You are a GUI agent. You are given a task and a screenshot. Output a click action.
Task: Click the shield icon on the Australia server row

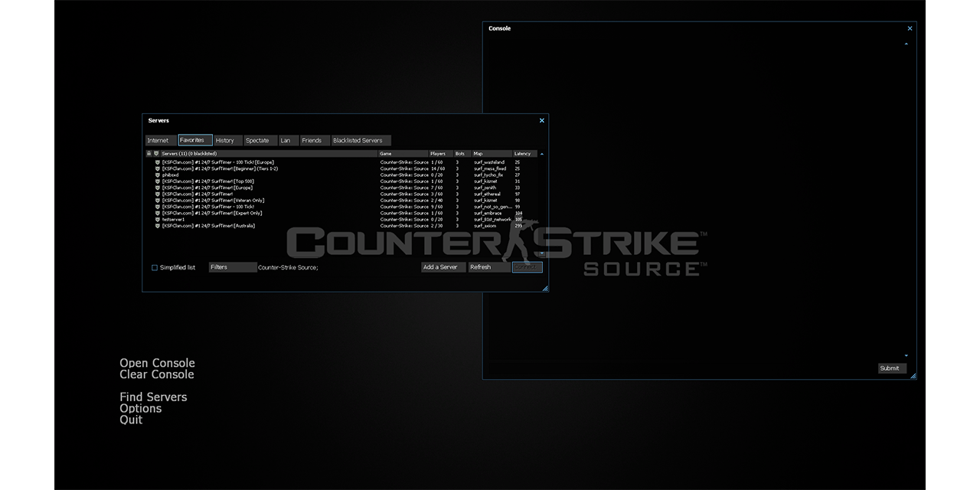point(157,226)
